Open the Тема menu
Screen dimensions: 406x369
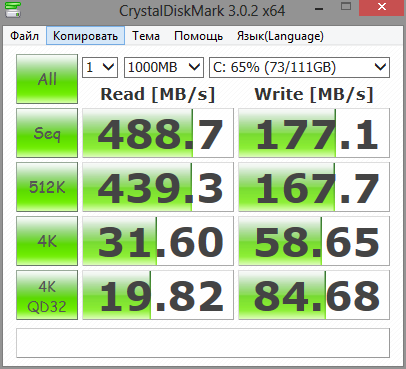146,36
